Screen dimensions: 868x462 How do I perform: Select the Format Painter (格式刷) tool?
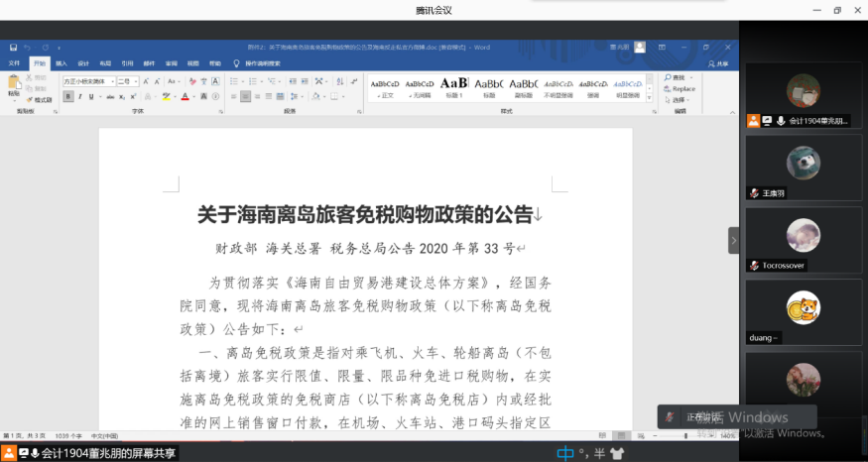[x=42, y=100]
